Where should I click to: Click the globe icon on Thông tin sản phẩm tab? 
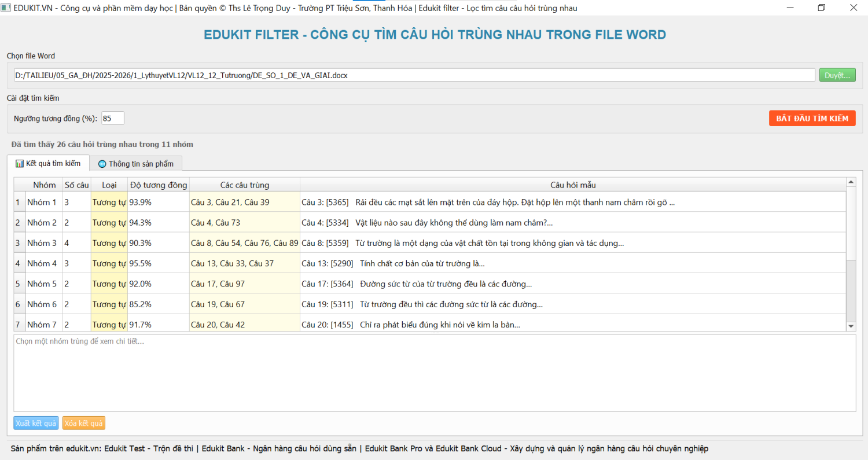click(102, 164)
